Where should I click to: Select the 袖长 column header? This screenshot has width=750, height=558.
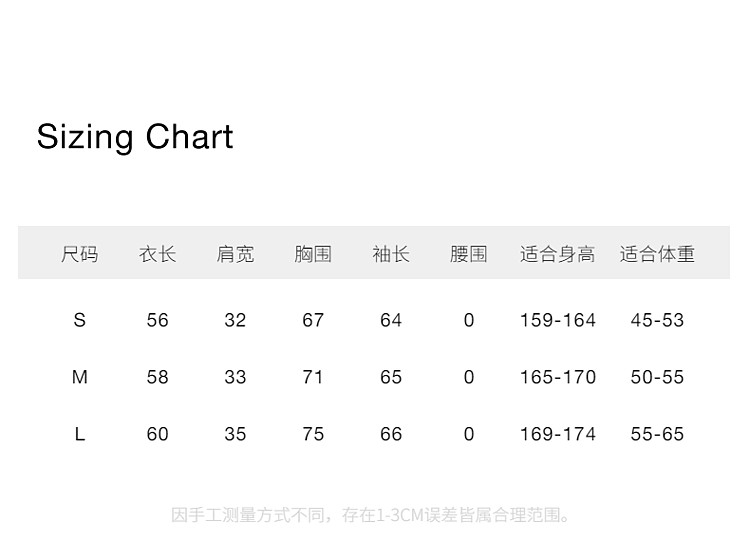coord(391,254)
